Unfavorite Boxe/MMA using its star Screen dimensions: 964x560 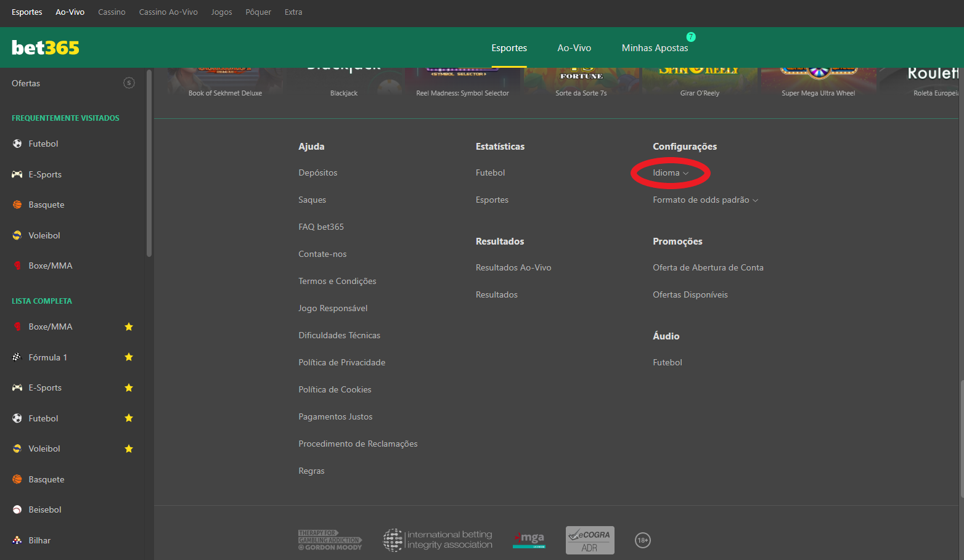coord(129,327)
